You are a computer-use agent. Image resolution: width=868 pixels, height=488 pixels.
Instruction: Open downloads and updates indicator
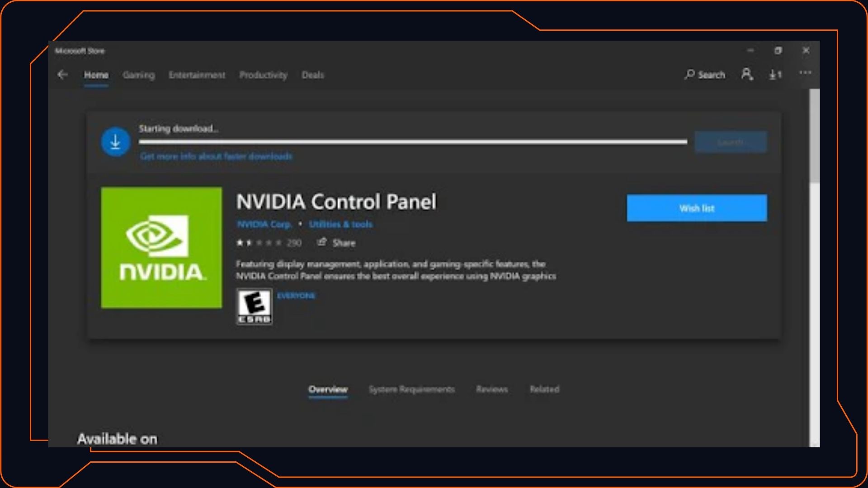775,75
